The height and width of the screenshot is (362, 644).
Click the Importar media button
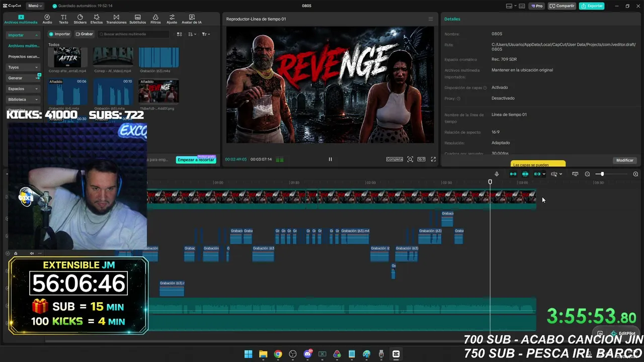(x=59, y=34)
